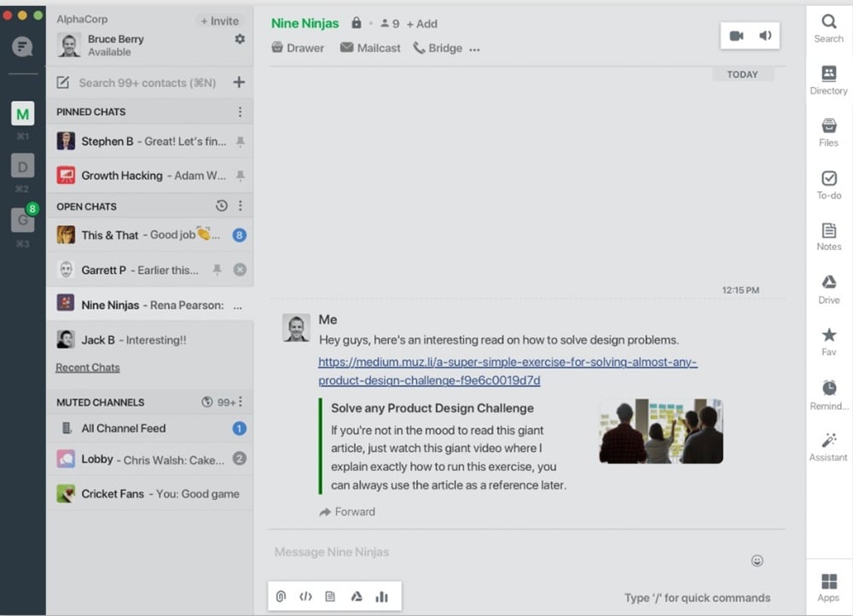The image size is (853, 616).
Task: Open the Mailcast tab
Action: click(370, 48)
